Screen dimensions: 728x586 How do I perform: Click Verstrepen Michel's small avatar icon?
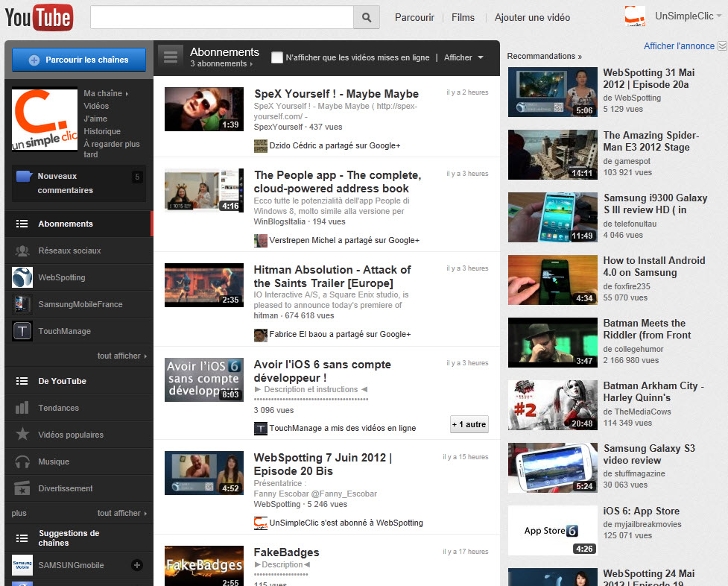pos(261,241)
